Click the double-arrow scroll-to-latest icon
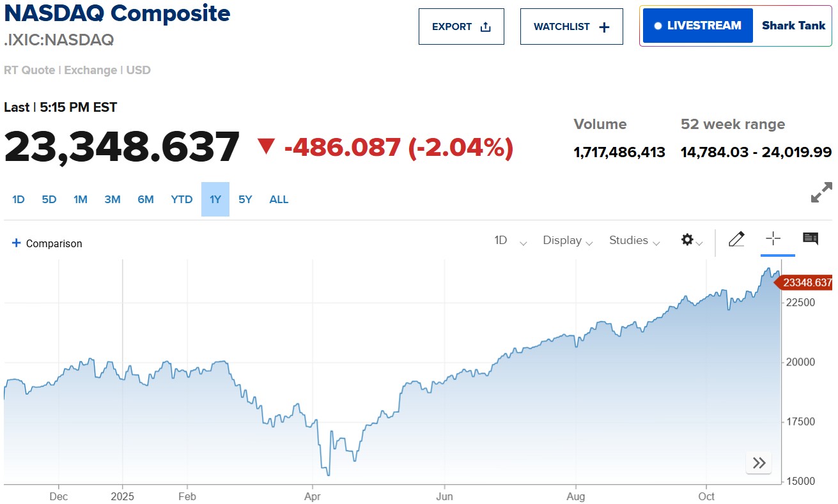The height and width of the screenshot is (504, 838). (x=759, y=463)
